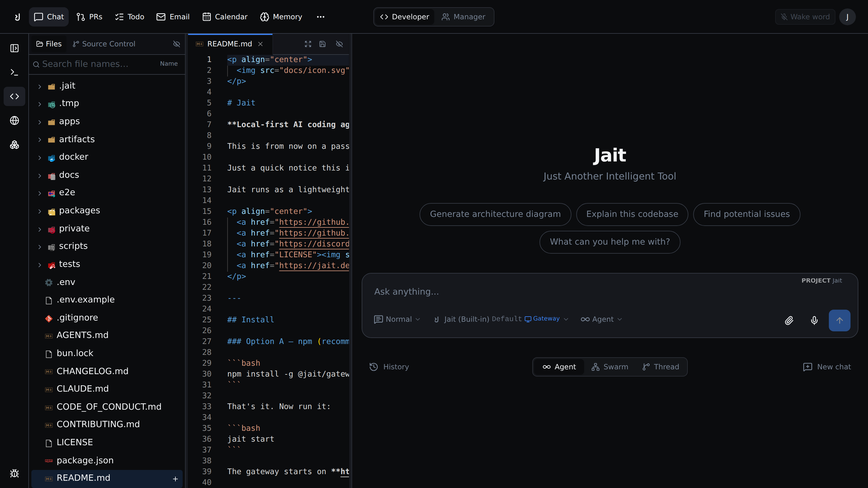
Task: Open AGENTS.md in file tree
Action: (x=107, y=336)
